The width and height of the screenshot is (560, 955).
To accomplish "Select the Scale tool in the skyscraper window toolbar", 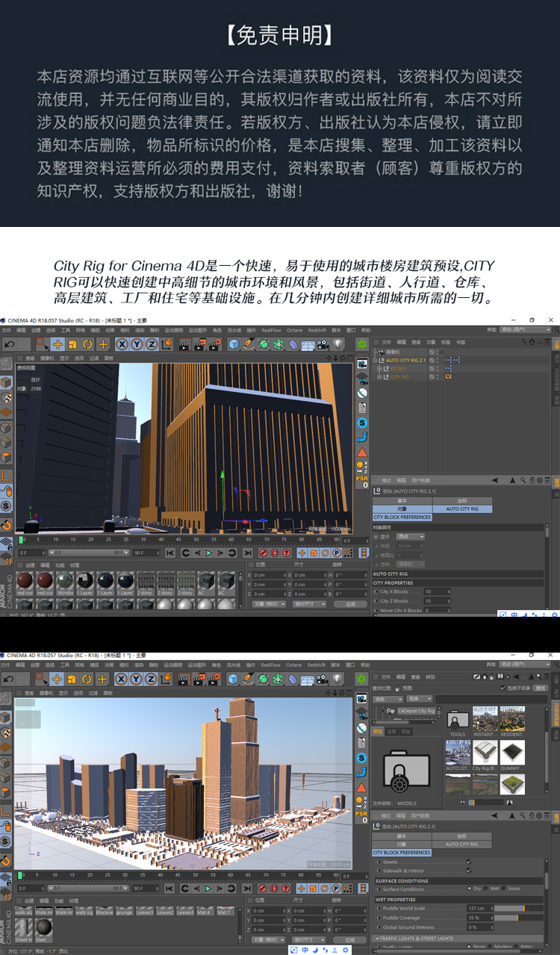I will click(73, 344).
